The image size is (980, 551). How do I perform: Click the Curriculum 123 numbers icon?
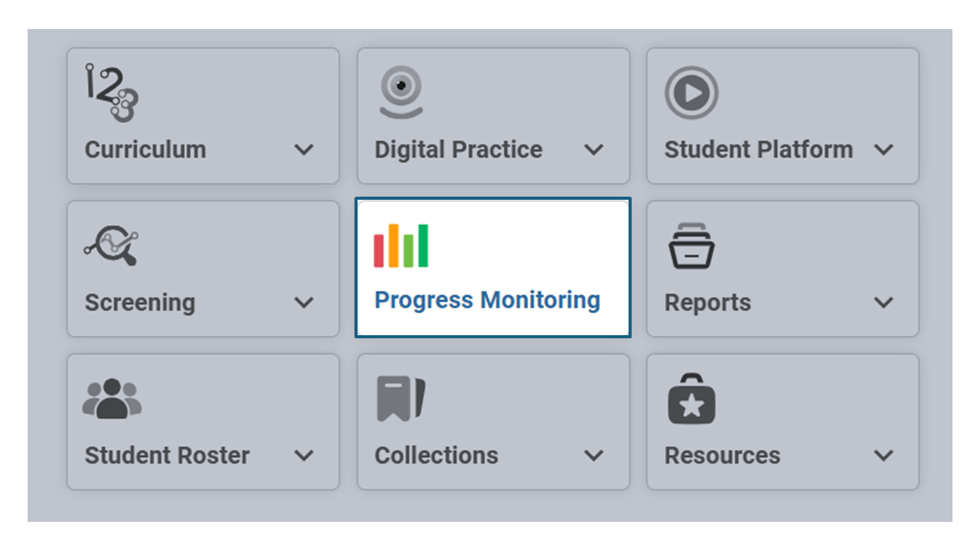112,93
